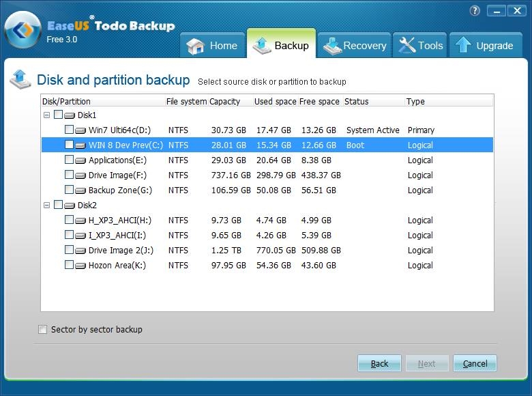Check the Drive Image(F:) partition checkbox
Image resolution: width=532 pixels, height=396 pixels.
coord(69,175)
